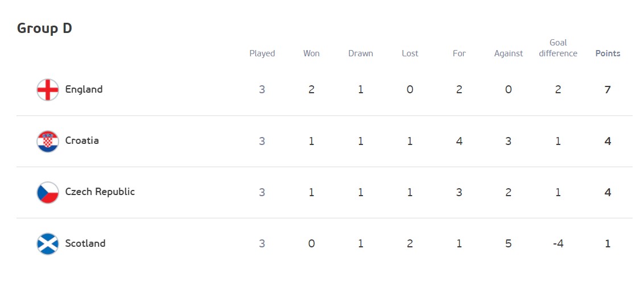This screenshot has height=290, width=644.
Task: Click the Points column header
Action: point(608,53)
